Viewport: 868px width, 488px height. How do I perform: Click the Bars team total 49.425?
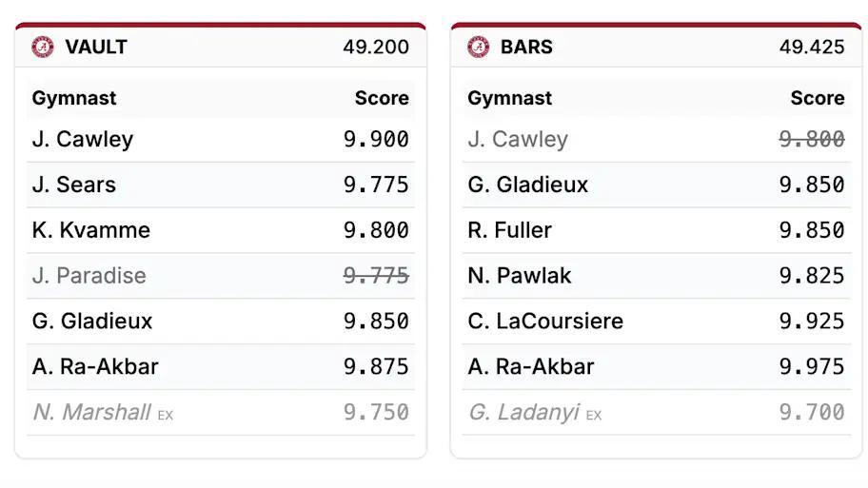tap(812, 47)
